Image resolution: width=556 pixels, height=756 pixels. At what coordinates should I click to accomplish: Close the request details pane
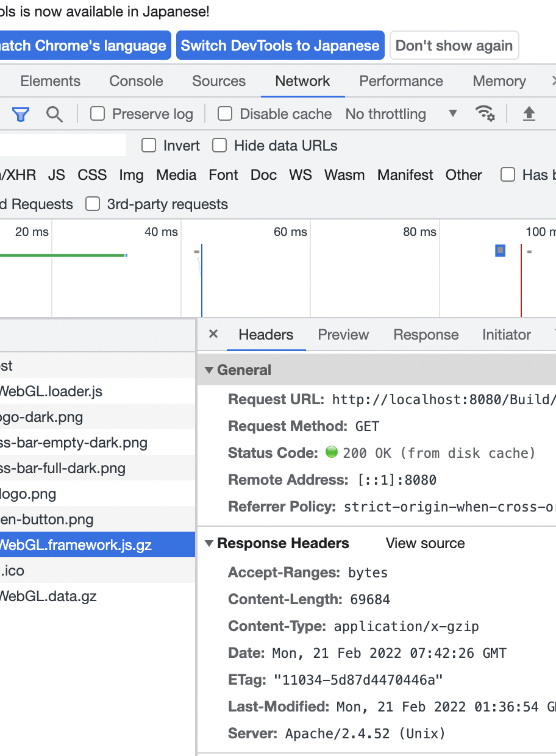213,333
